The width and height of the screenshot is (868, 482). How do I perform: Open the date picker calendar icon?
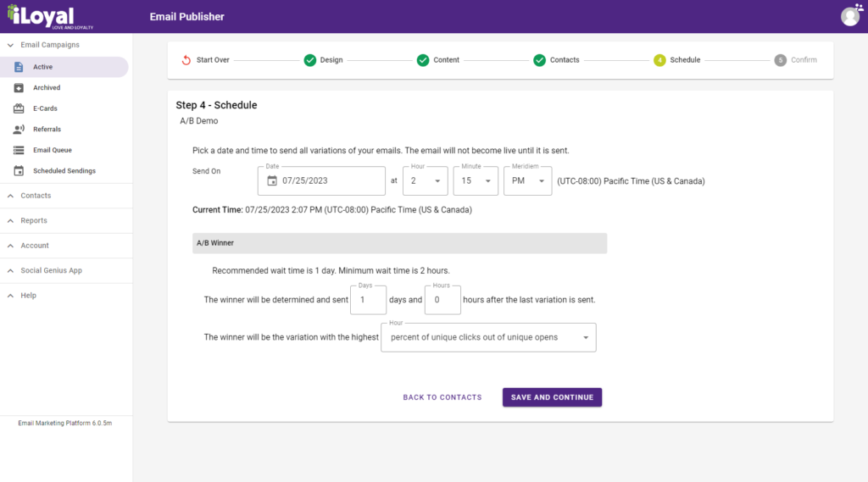click(272, 181)
